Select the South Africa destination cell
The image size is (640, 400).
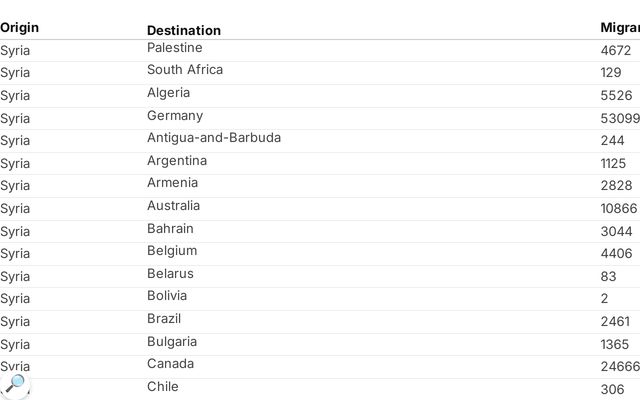tap(185, 70)
